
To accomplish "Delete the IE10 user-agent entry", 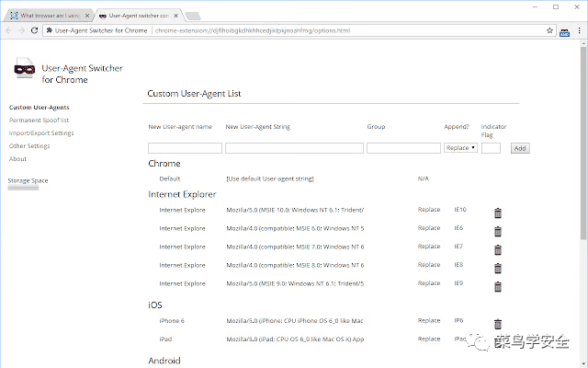I will coord(498,213).
